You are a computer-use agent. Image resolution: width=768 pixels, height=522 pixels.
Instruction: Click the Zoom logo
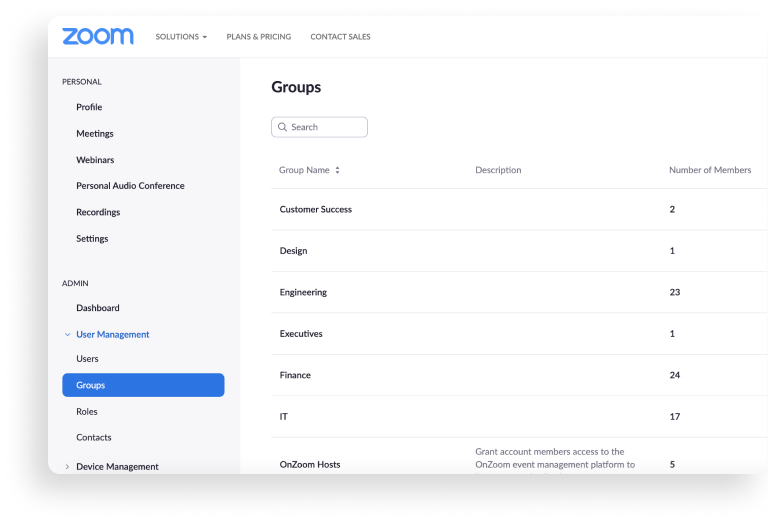pyautogui.click(x=97, y=36)
